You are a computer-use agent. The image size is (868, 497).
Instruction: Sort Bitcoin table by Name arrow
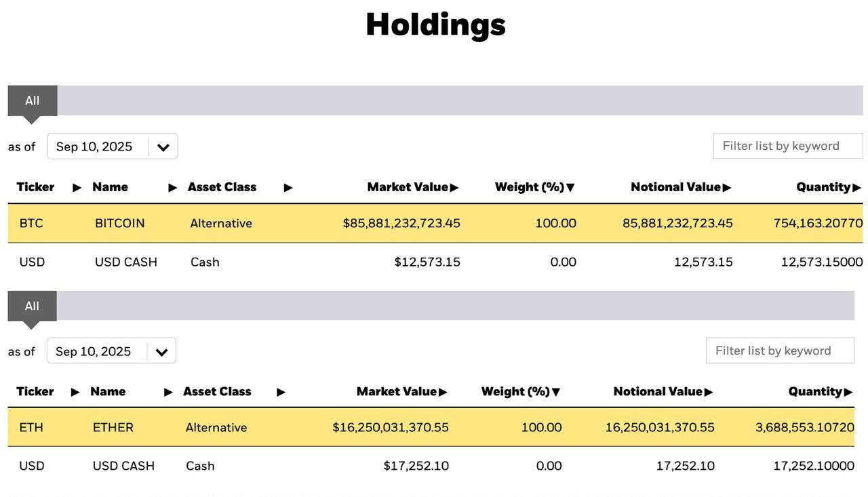click(173, 188)
